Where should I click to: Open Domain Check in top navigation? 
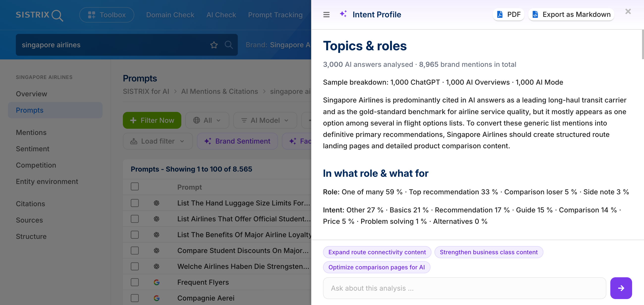point(170,15)
